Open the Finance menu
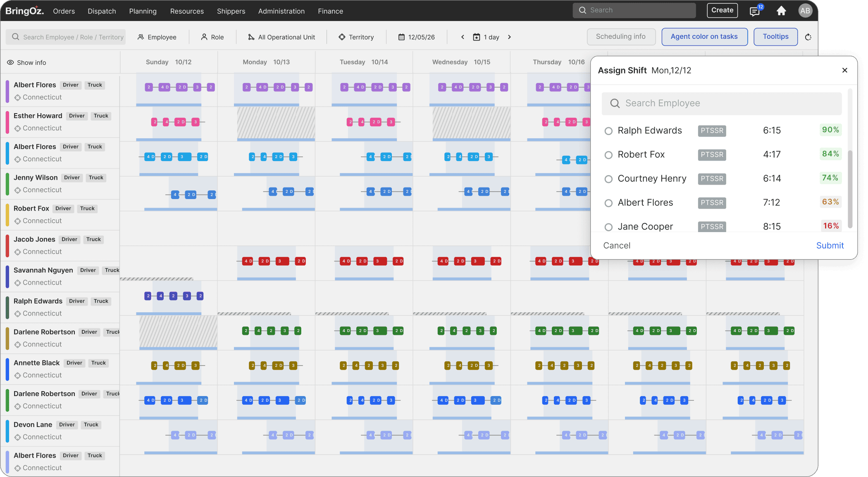This screenshot has height=477, width=868. (x=330, y=11)
